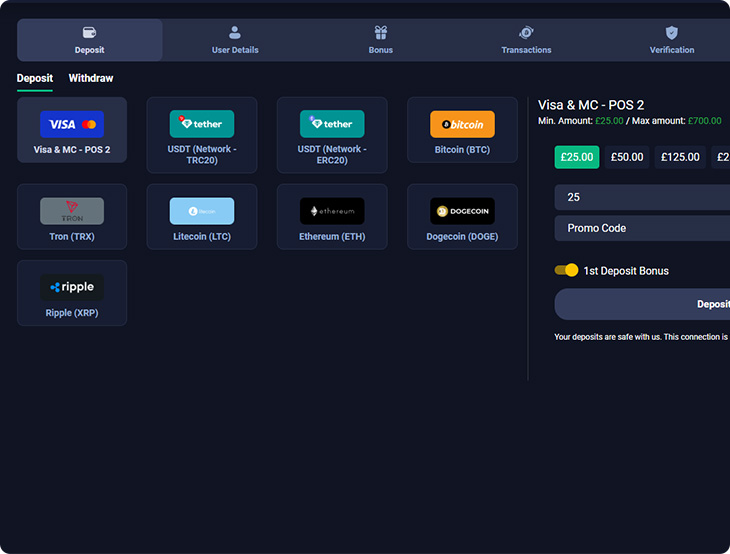Click the Ethereum (ETH) label
This screenshot has width=730, height=554.
[x=332, y=236]
